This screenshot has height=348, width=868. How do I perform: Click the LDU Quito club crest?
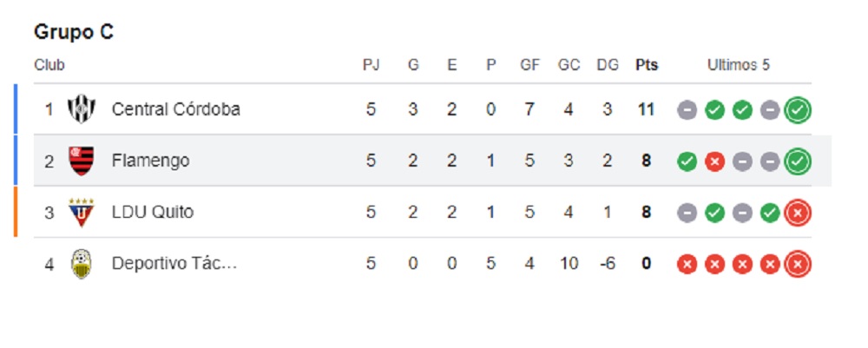(82, 213)
